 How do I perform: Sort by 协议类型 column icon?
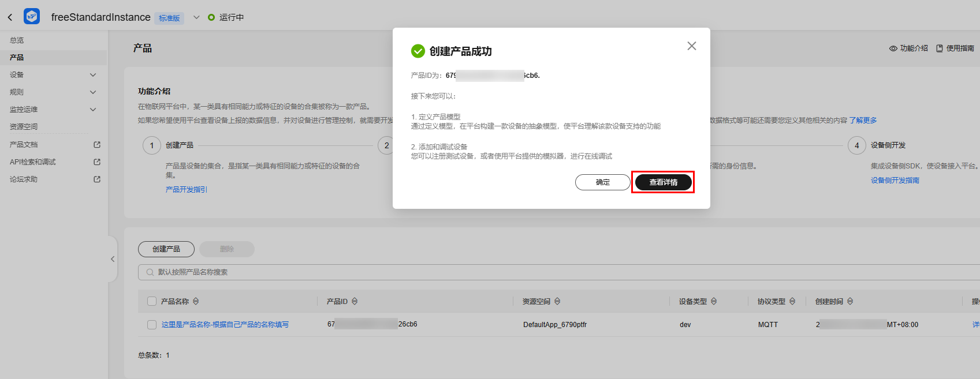coord(792,302)
